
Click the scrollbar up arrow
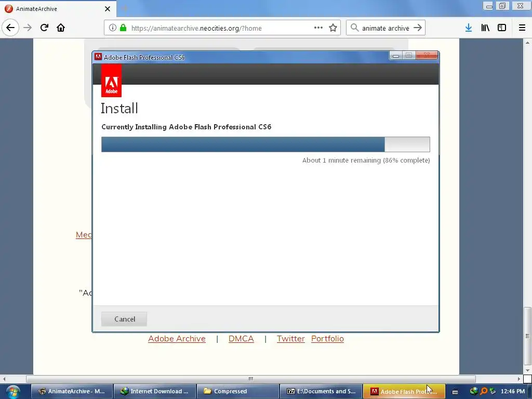[x=527, y=43]
